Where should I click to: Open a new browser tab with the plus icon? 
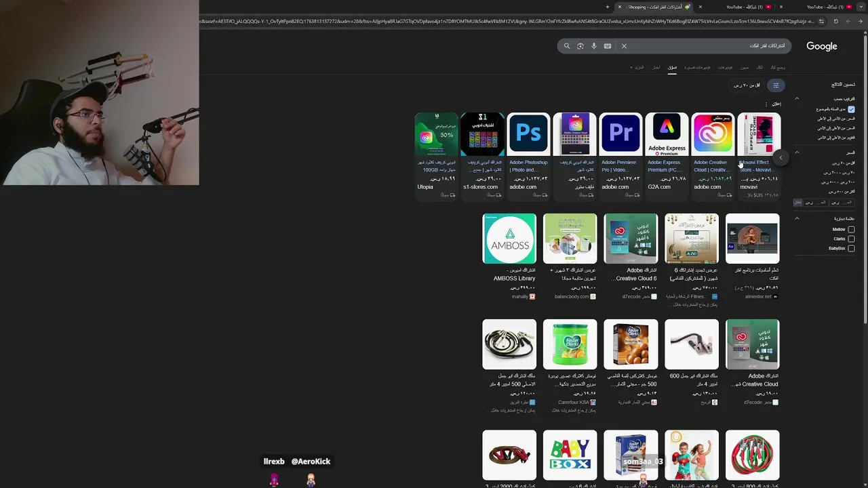coord(608,7)
